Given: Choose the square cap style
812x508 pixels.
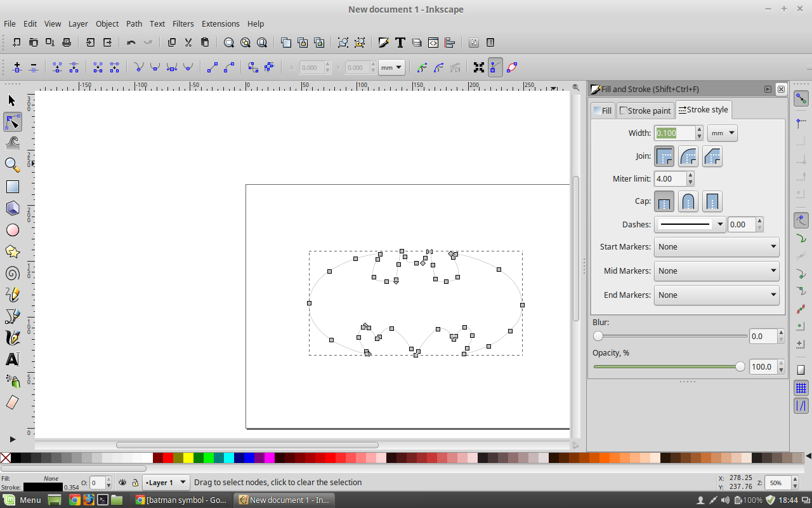Looking at the screenshot, I should (x=712, y=202).
